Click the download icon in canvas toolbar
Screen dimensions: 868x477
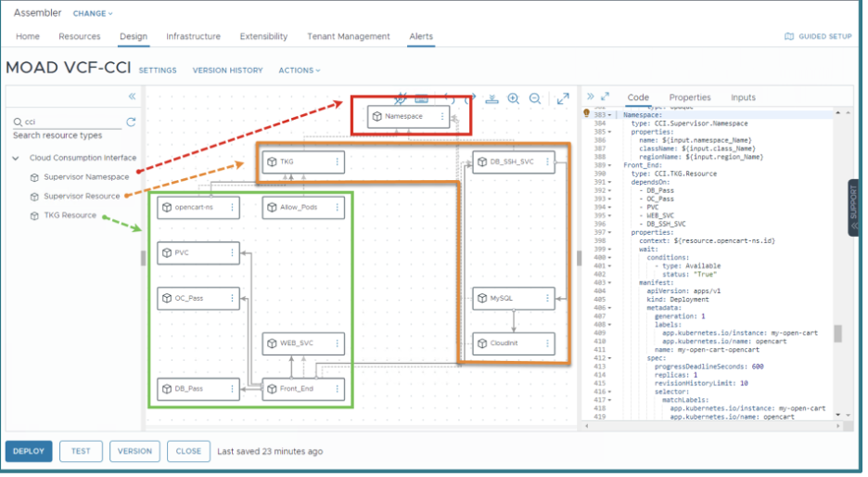[492, 98]
